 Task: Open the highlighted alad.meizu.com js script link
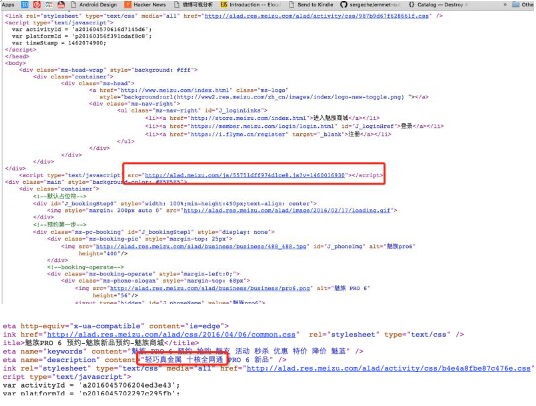coord(245,175)
